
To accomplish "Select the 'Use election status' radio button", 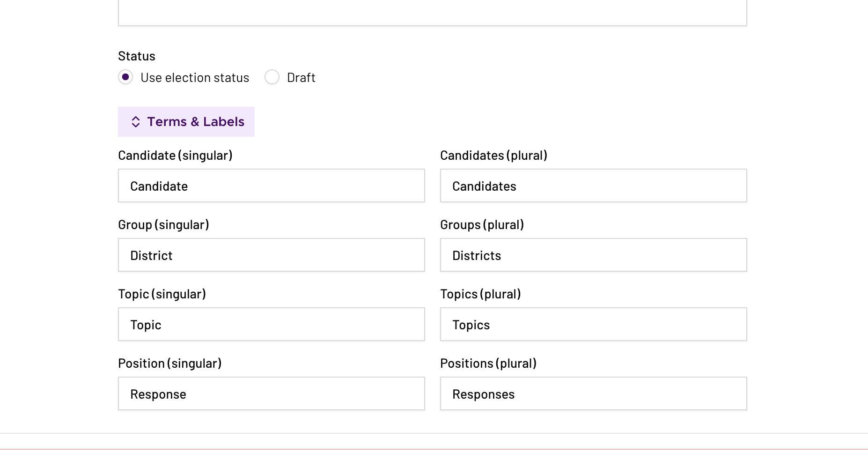I will [x=125, y=77].
